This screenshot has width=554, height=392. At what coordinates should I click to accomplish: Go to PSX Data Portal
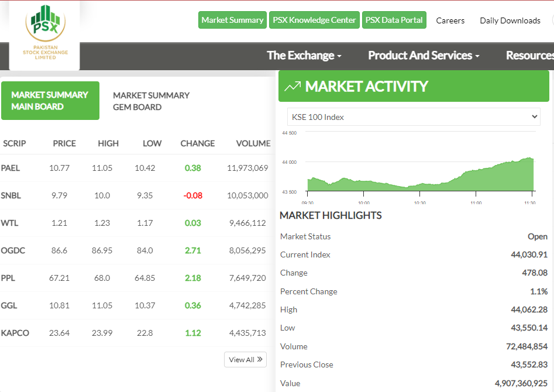[394, 20]
